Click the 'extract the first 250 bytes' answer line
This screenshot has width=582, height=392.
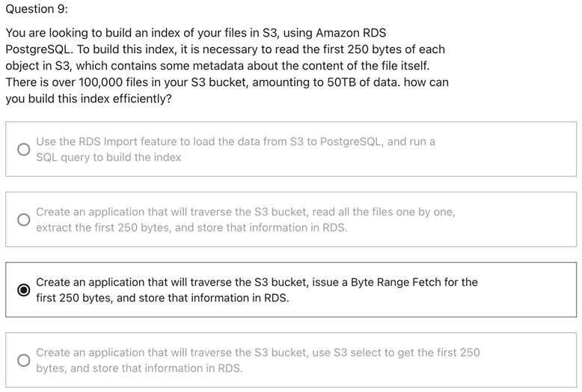[x=192, y=227]
